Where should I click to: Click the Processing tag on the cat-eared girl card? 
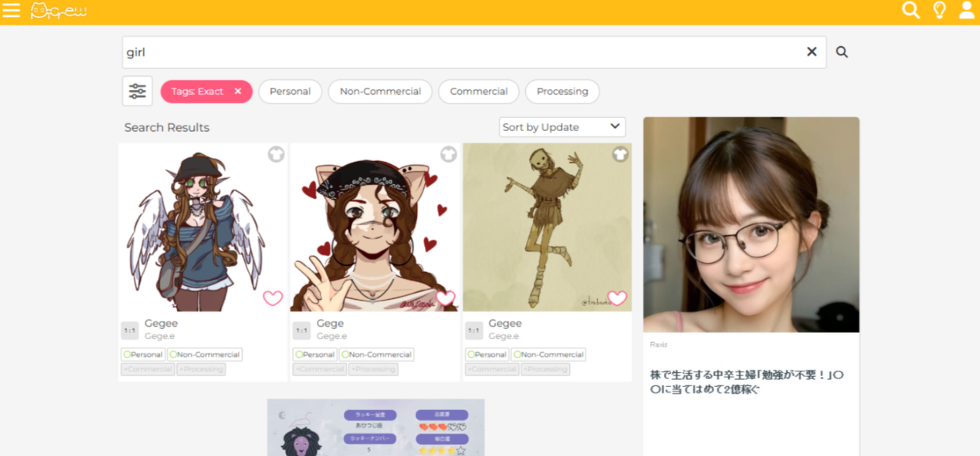click(x=373, y=369)
